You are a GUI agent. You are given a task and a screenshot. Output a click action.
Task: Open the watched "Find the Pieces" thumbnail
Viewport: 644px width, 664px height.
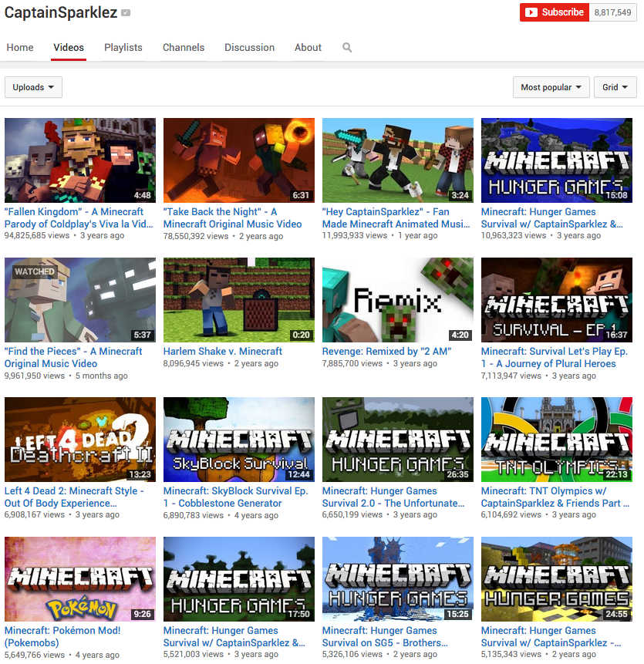point(80,300)
